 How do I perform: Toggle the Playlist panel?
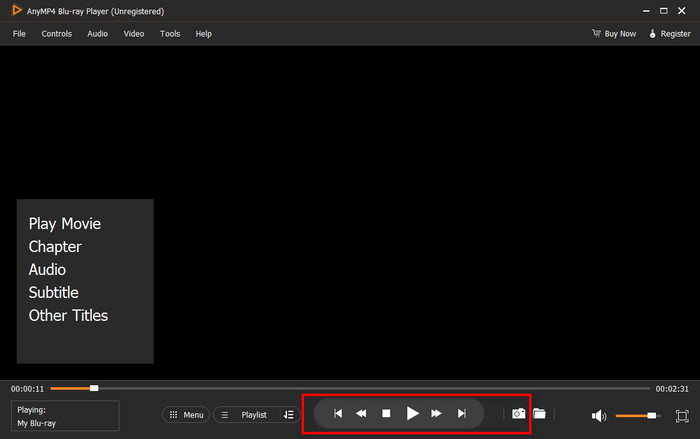tap(247, 415)
